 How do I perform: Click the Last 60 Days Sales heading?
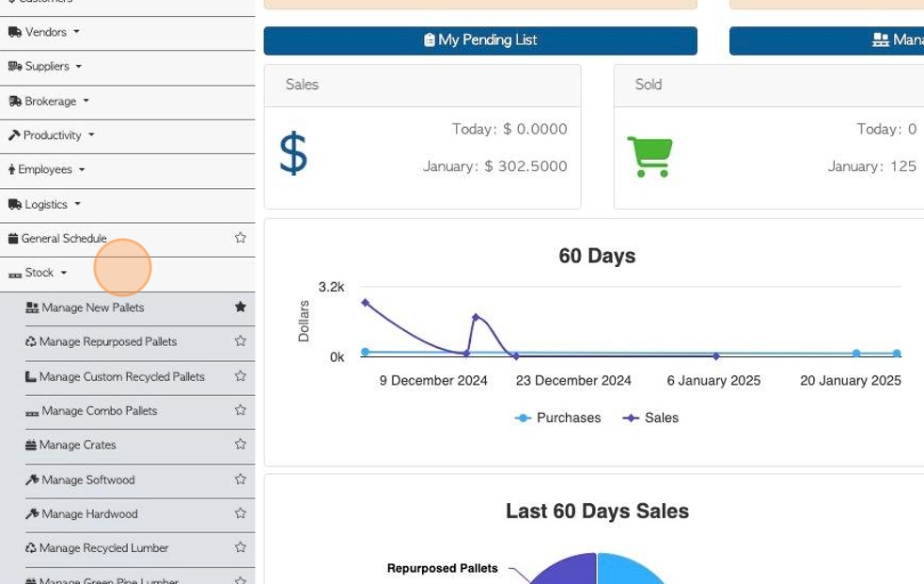(x=597, y=511)
